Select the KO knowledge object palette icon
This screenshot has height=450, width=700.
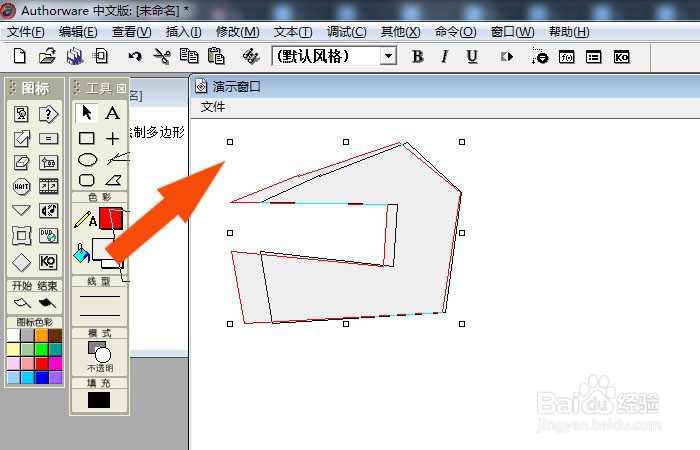(48, 262)
